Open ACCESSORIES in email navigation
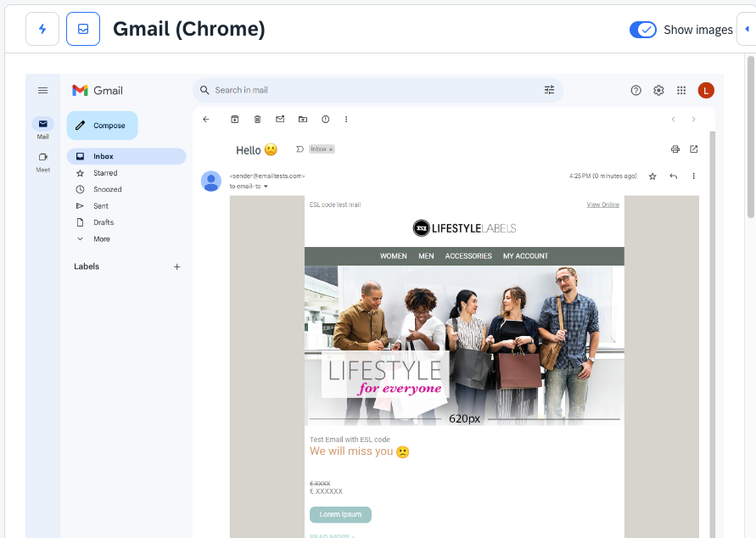The height and width of the screenshot is (538, 756). [468, 256]
